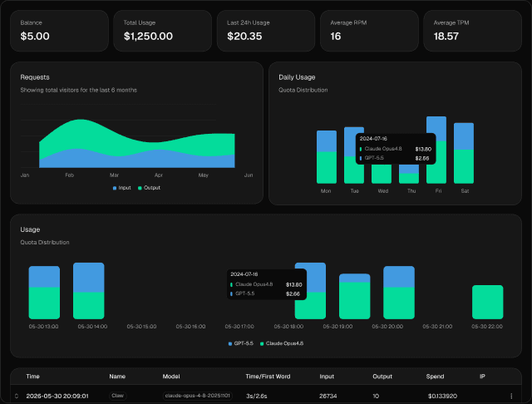Image resolution: width=532 pixels, height=404 pixels.
Task: Click the spend value $0.133920
Action: pyautogui.click(x=442, y=396)
